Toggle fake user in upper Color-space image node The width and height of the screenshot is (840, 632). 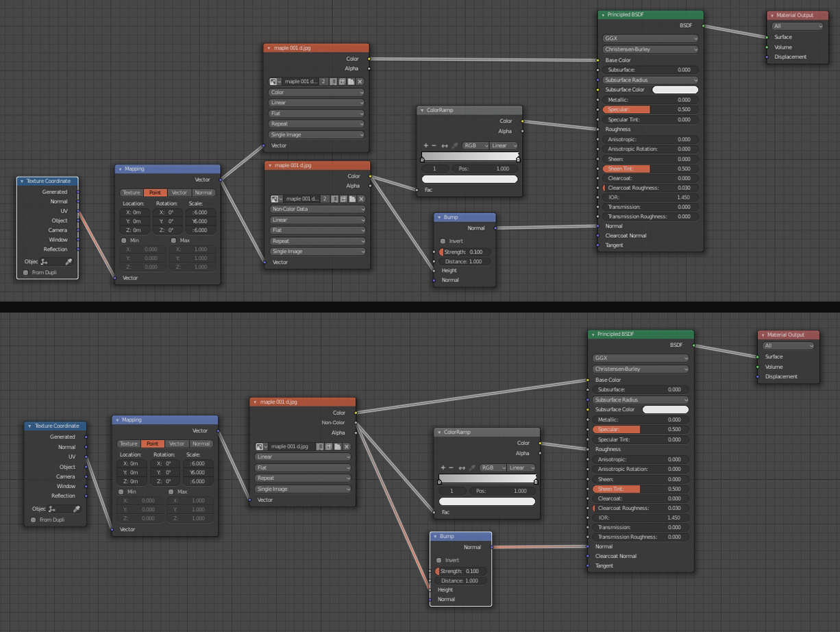point(334,82)
